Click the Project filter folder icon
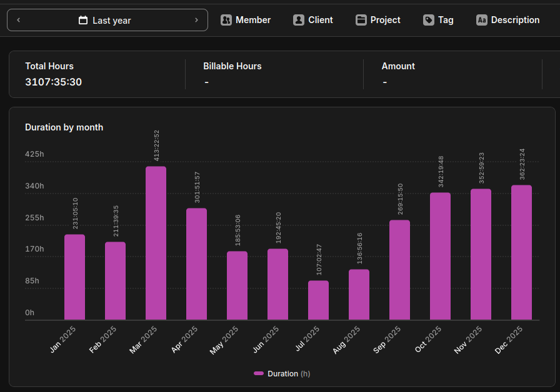Screen dimensions: 560x392 click(361, 20)
